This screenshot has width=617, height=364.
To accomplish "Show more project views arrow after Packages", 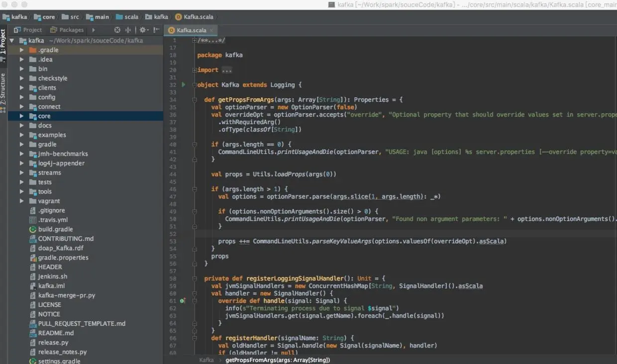I will coord(93,30).
